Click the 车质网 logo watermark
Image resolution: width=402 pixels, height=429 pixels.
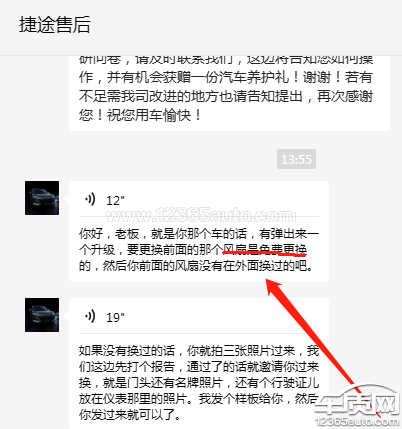pos(357,403)
